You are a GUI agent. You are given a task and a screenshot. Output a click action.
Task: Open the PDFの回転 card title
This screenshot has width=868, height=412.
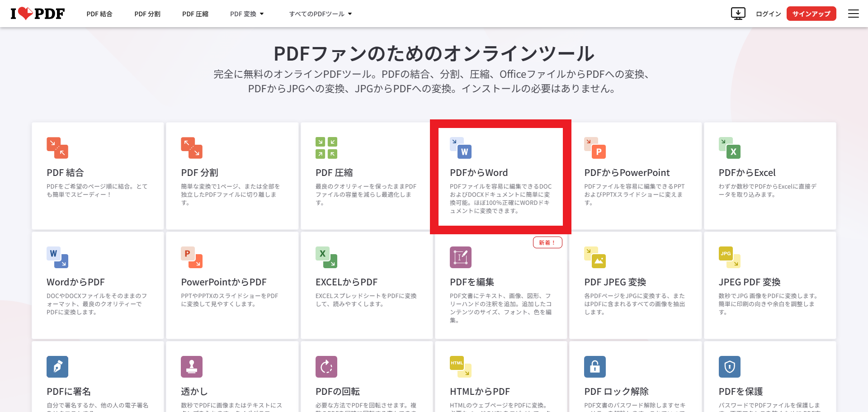click(338, 392)
